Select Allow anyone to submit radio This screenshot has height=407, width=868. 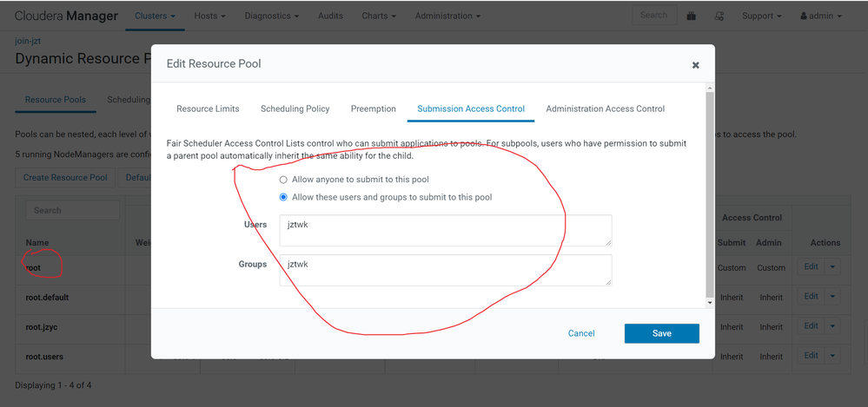click(x=283, y=180)
